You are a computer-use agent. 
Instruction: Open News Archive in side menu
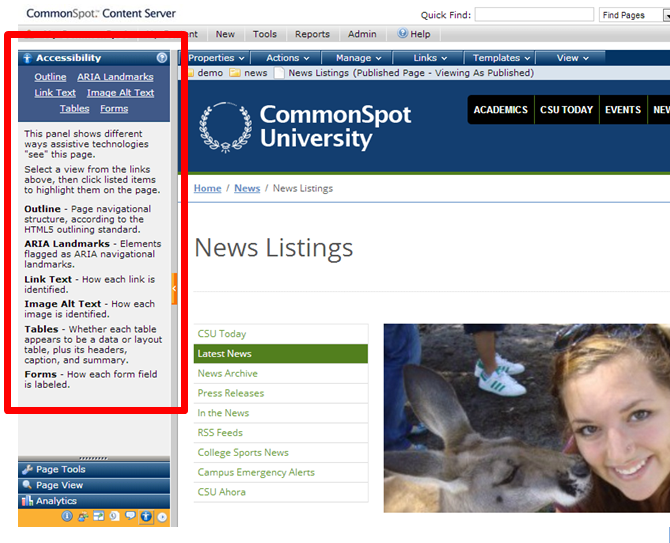tap(281, 373)
